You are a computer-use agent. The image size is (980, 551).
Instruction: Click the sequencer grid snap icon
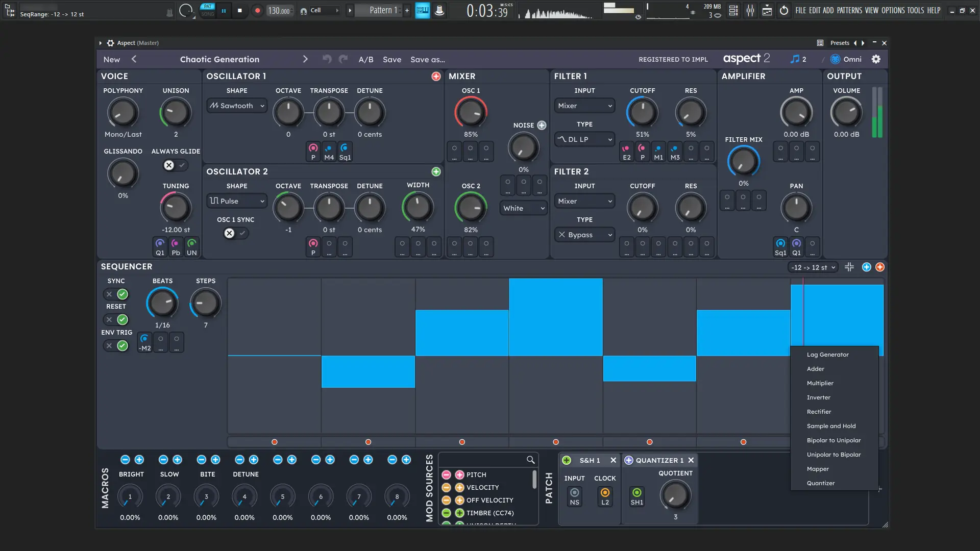849,267
